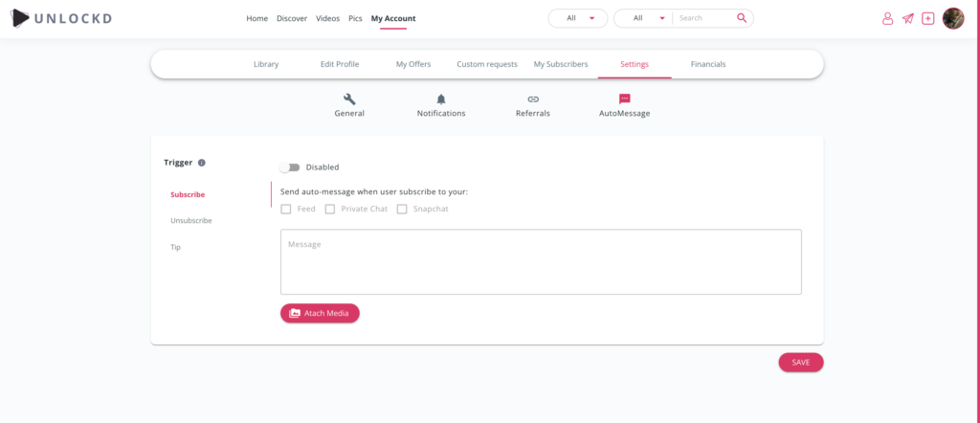The width and height of the screenshot is (980, 423).
Task: Open Pics in top navigation
Action: tap(355, 18)
